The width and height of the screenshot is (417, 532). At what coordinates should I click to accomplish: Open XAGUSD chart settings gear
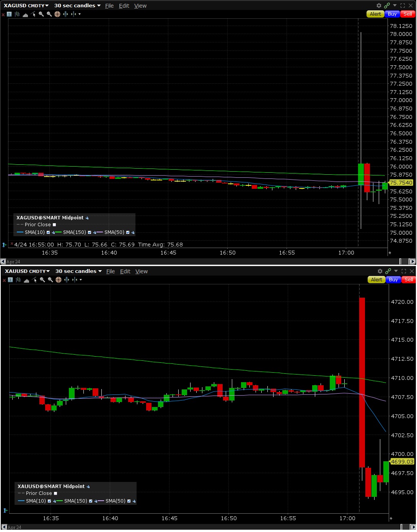coord(379,5)
